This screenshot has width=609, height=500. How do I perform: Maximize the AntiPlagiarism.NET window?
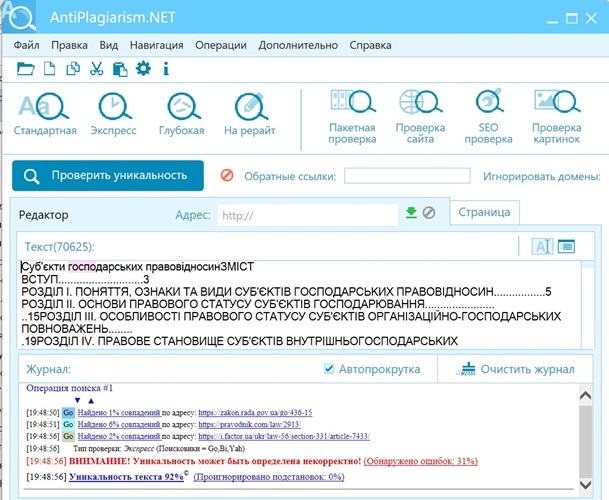[x=571, y=18]
